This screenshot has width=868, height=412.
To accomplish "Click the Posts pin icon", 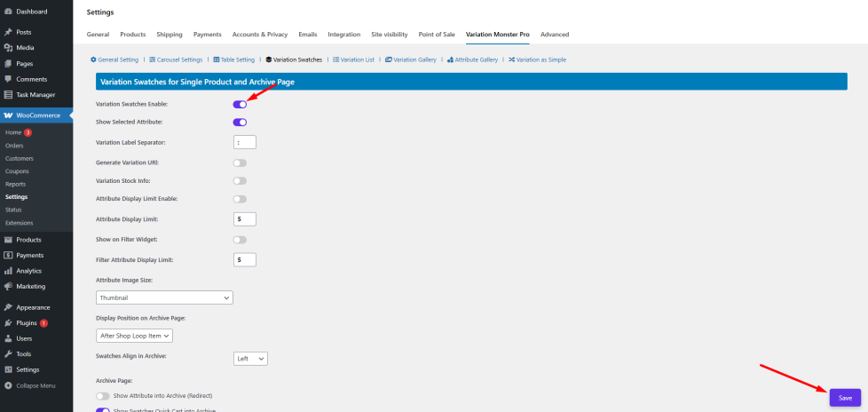I will [8, 32].
